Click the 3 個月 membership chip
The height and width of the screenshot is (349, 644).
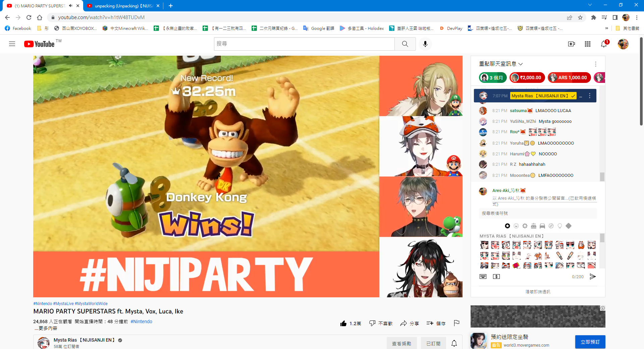493,78
